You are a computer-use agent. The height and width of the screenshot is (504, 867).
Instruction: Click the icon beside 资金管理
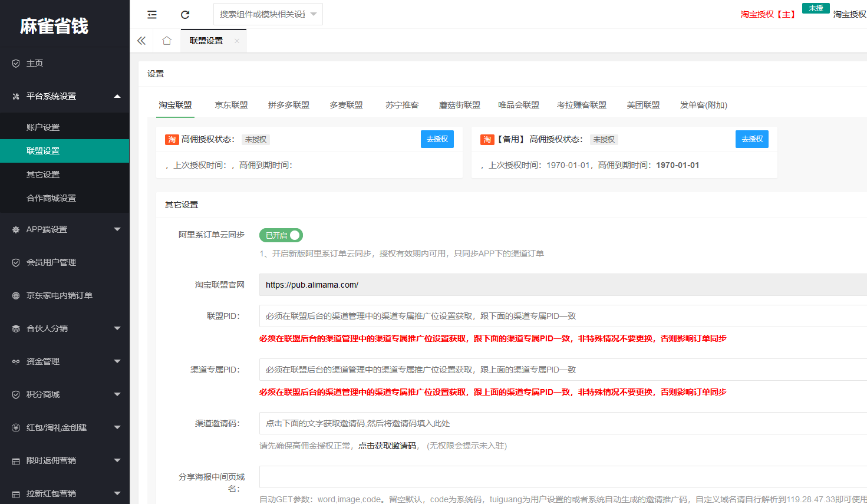click(16, 361)
